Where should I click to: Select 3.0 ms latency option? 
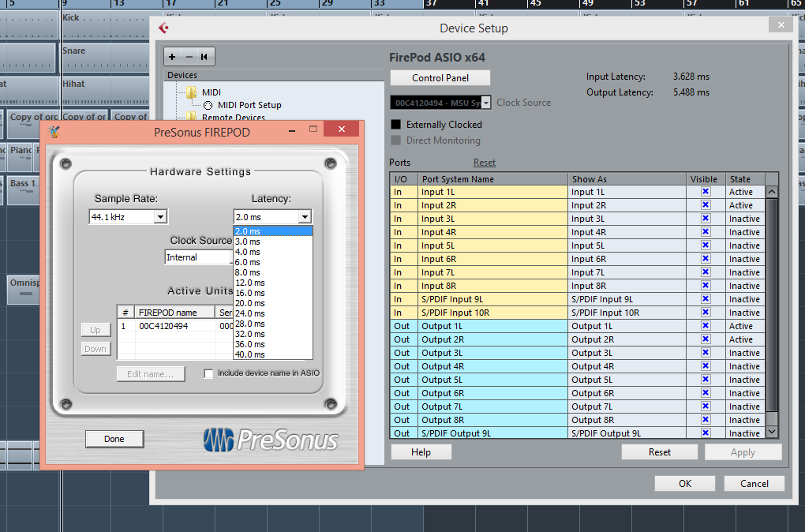[273, 242]
